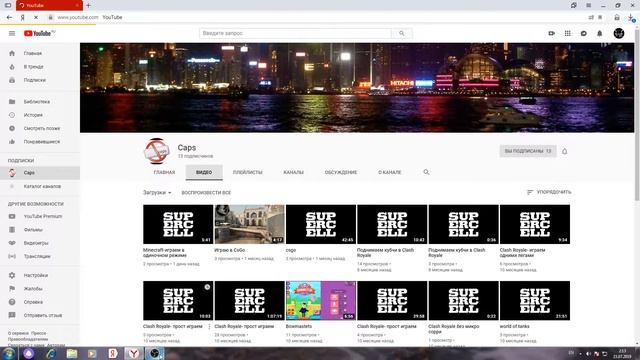Switch to the Главная channel tab
The width and height of the screenshot is (640, 360).
(x=164, y=172)
